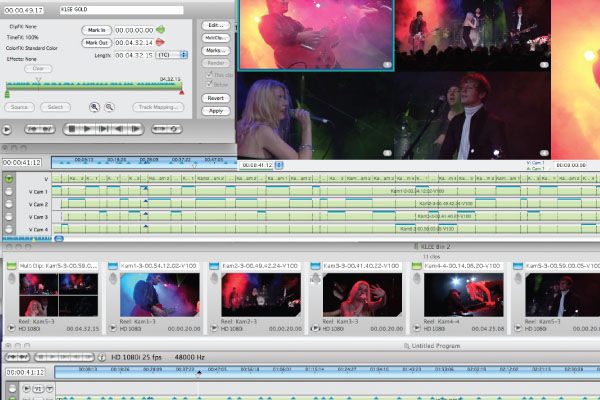Play the Kam1-3 bin clip preview

point(112,328)
